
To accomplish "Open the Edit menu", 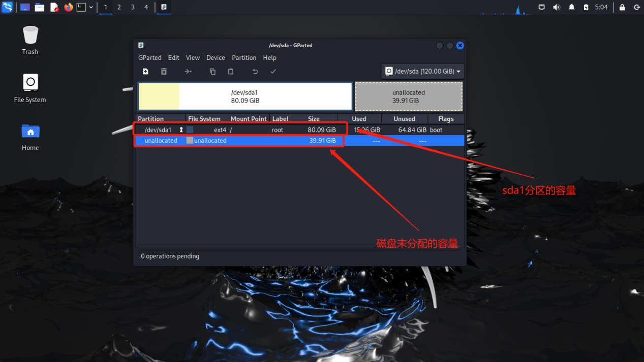I will pos(174,58).
